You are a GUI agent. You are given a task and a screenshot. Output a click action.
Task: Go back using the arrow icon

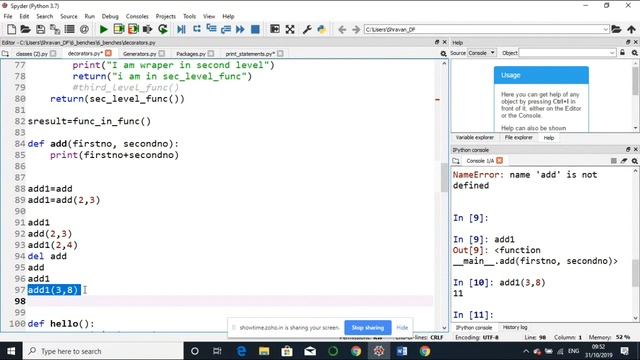click(342, 29)
